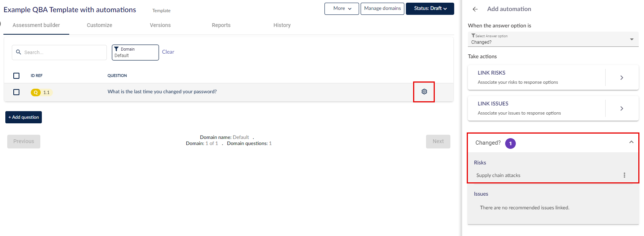Viewport: 644px width, 236px height.
Task: Open the Select Answer option dropdown
Action: click(553, 39)
